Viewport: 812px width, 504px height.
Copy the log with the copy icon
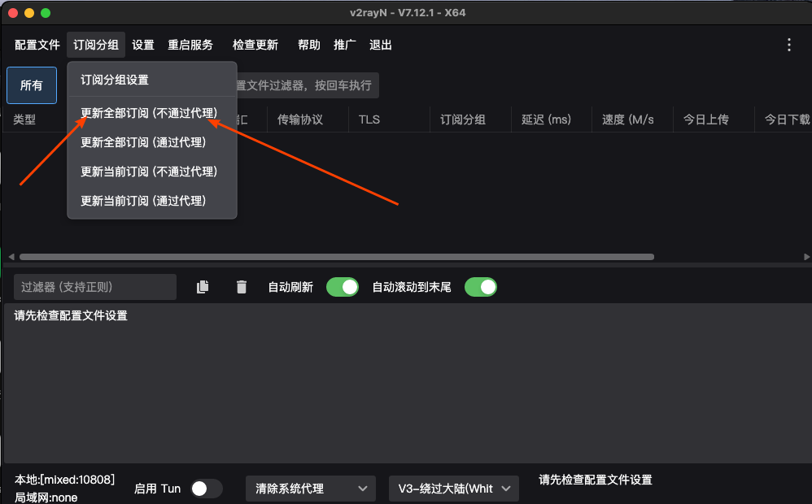click(x=203, y=287)
